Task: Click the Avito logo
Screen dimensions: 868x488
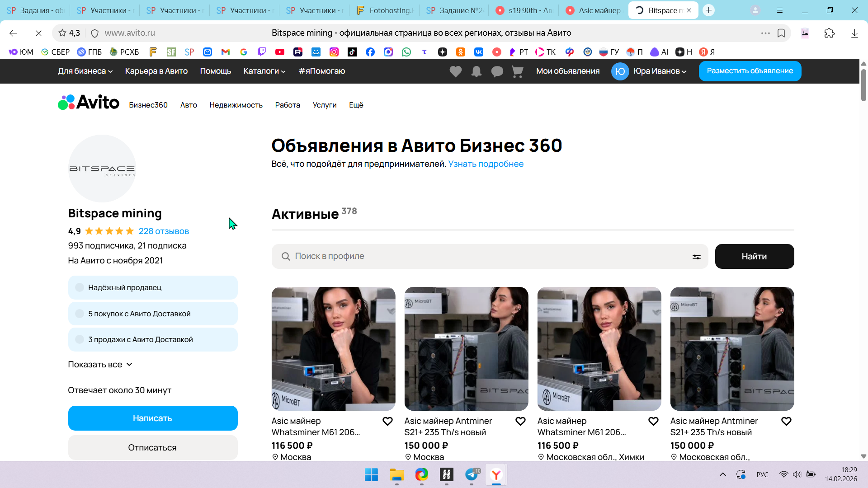Action: tap(89, 103)
